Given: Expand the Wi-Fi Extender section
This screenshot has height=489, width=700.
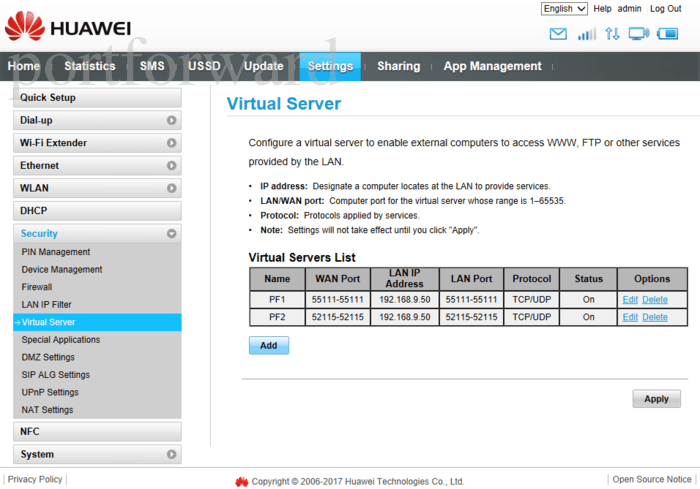Looking at the screenshot, I should [97, 143].
